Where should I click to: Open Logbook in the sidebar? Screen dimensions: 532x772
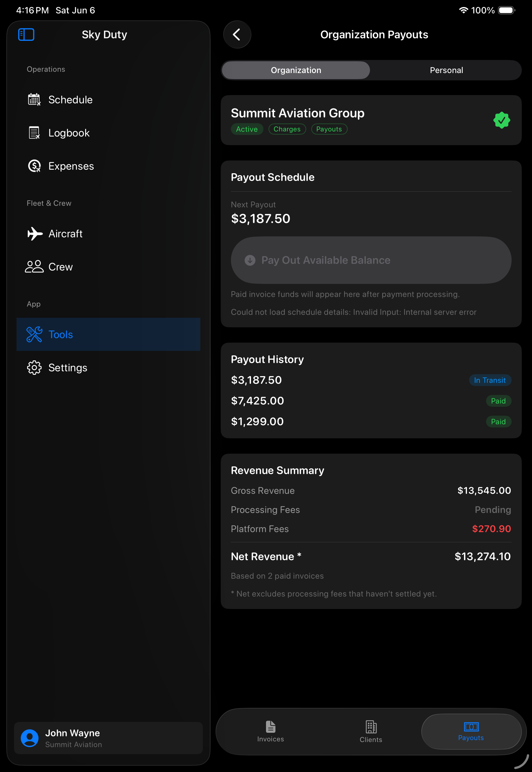tap(108, 133)
